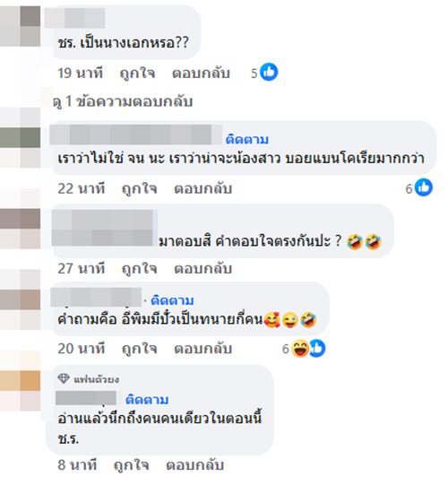Click the laughing haha reaction emoji icon
The height and width of the screenshot is (477, 448).
pyautogui.click(x=300, y=348)
